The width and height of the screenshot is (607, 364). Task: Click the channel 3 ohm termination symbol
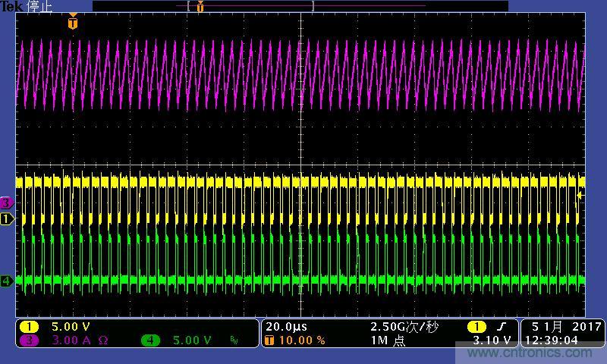pos(103,340)
